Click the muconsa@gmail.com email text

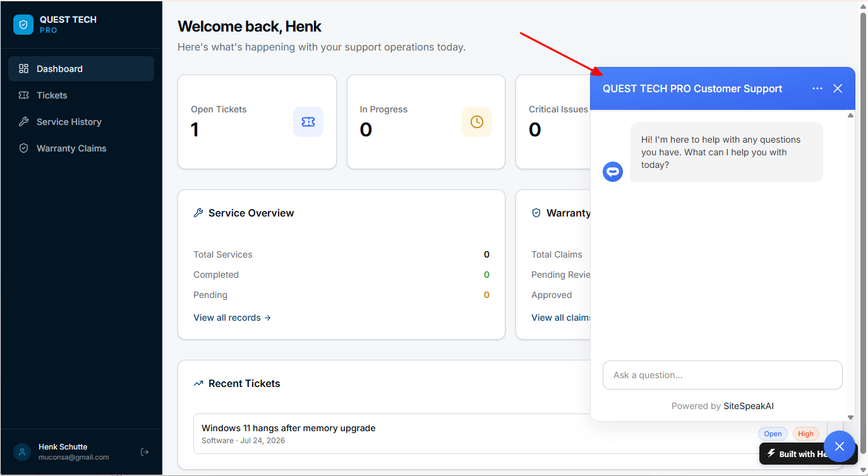tap(73, 457)
